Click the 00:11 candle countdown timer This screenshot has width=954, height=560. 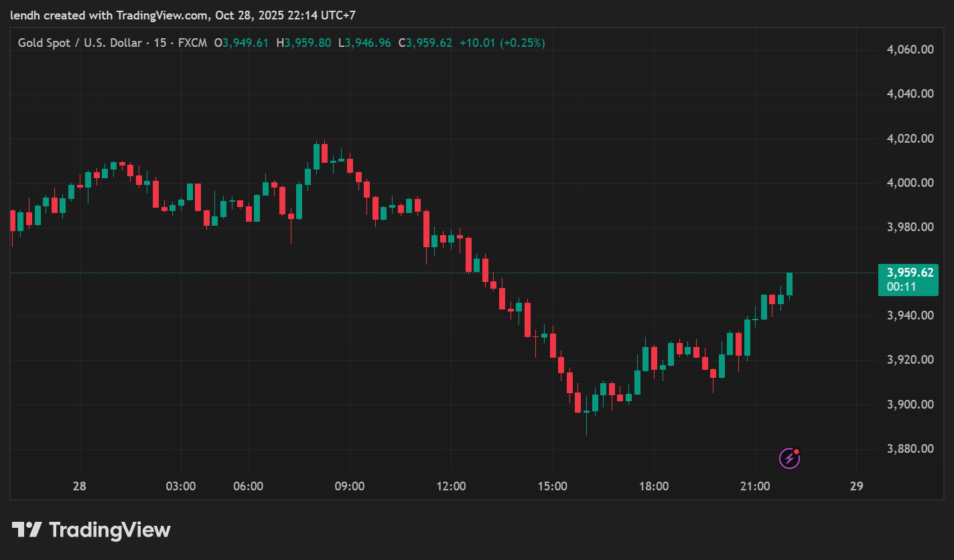pyautogui.click(x=901, y=287)
